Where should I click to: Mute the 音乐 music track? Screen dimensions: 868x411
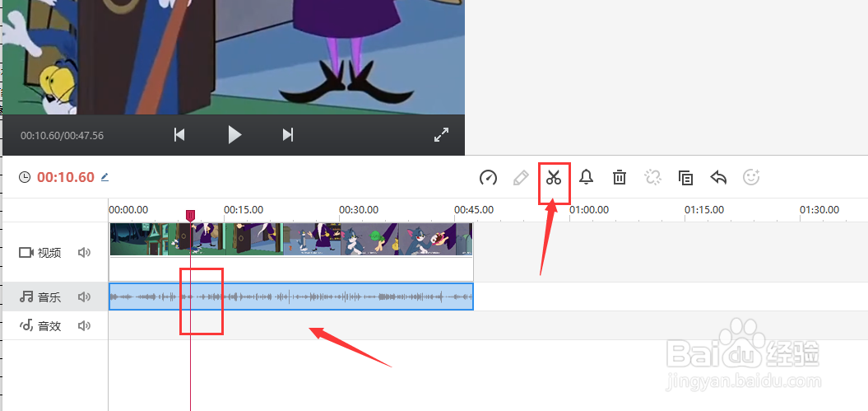click(x=84, y=297)
